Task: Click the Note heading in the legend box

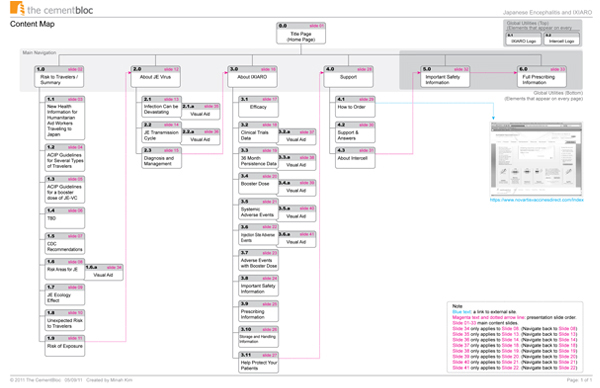Action: click(x=457, y=306)
